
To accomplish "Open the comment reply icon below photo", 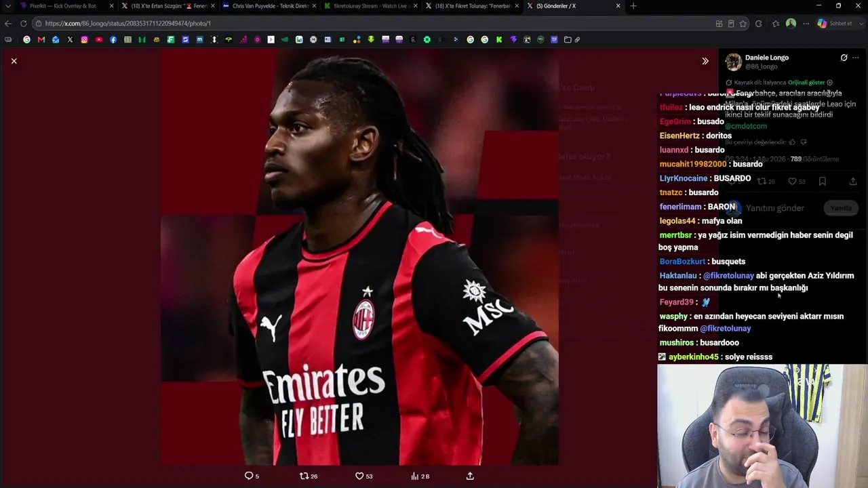I will click(x=252, y=476).
